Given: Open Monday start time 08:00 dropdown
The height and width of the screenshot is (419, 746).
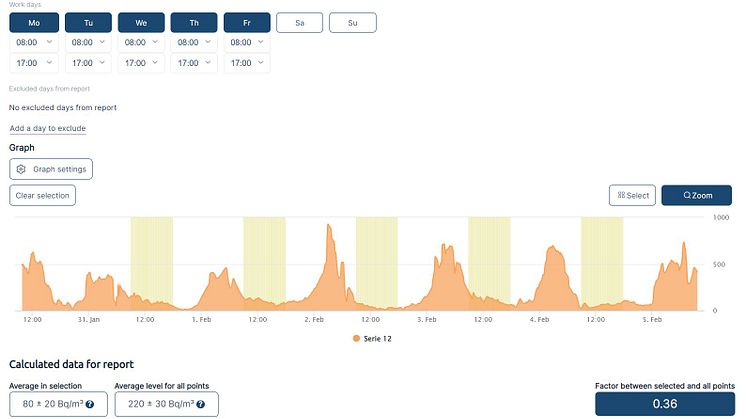Looking at the screenshot, I should 34,43.
